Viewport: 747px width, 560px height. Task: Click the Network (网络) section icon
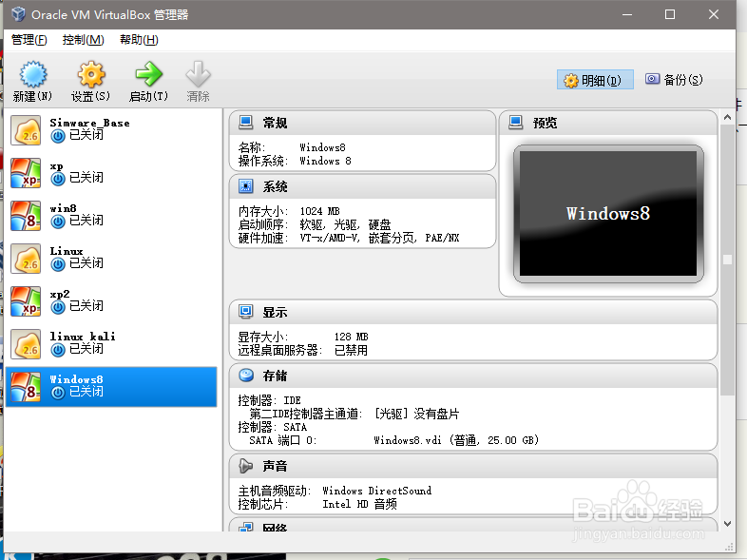coord(246,527)
